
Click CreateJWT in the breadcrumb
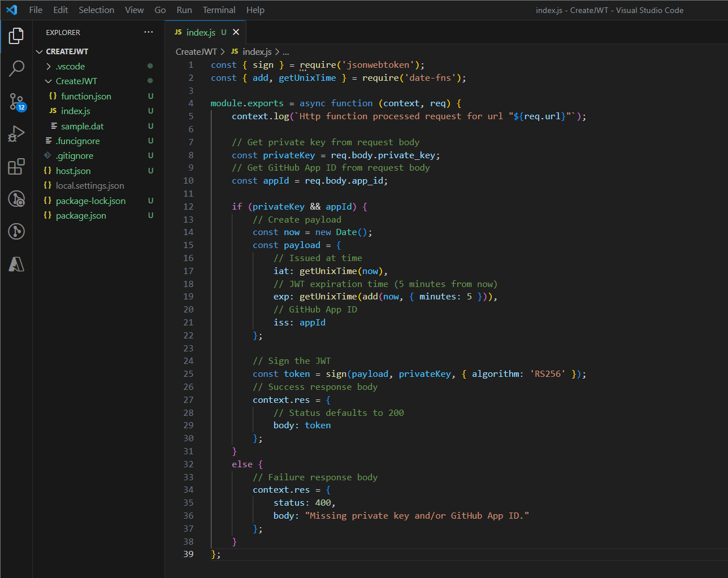[196, 51]
